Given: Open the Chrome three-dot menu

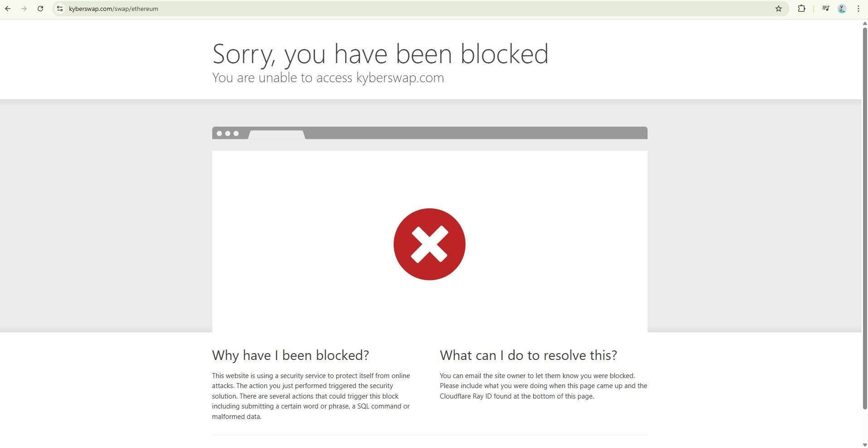Looking at the screenshot, I should point(858,9).
